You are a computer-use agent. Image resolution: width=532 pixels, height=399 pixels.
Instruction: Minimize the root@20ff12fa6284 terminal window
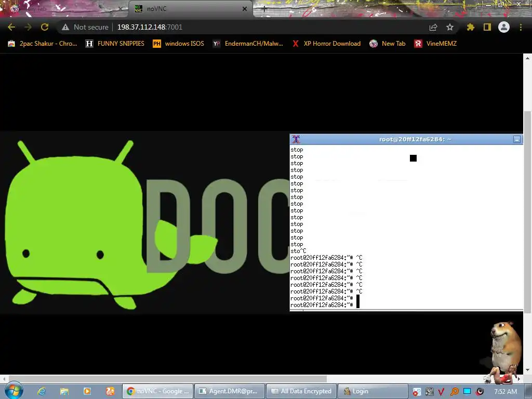[517, 139]
